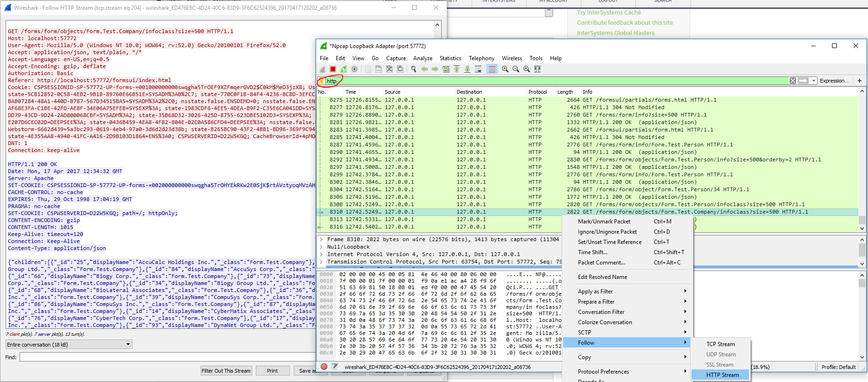
Task: Open capture options gear icon
Action: coord(354,69)
